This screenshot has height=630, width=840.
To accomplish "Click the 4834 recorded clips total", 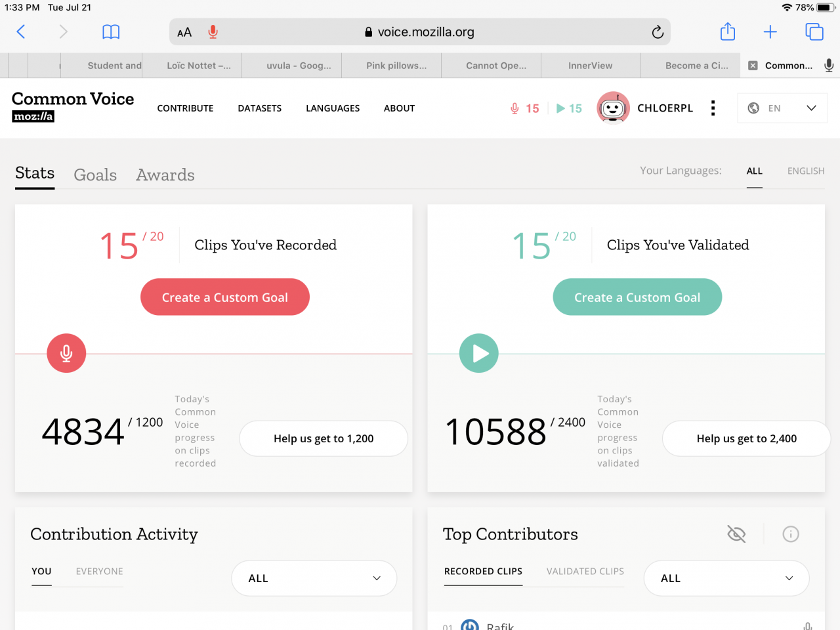I will 83,432.
